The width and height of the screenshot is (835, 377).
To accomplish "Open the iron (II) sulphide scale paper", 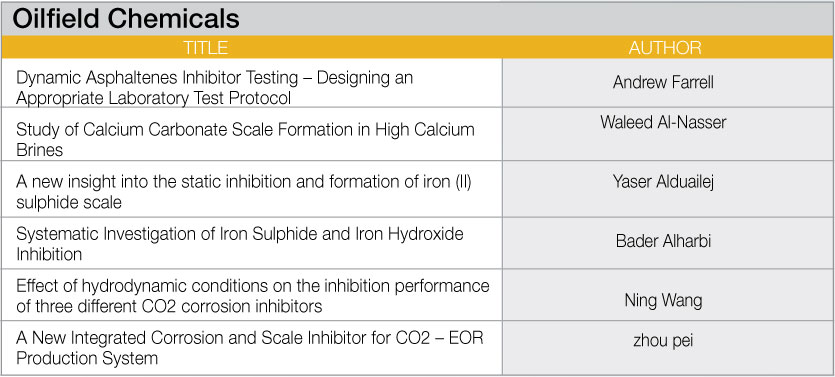I will click(x=244, y=192).
